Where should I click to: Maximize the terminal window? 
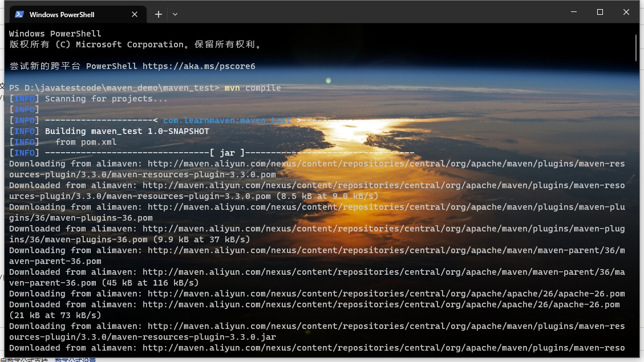600,12
